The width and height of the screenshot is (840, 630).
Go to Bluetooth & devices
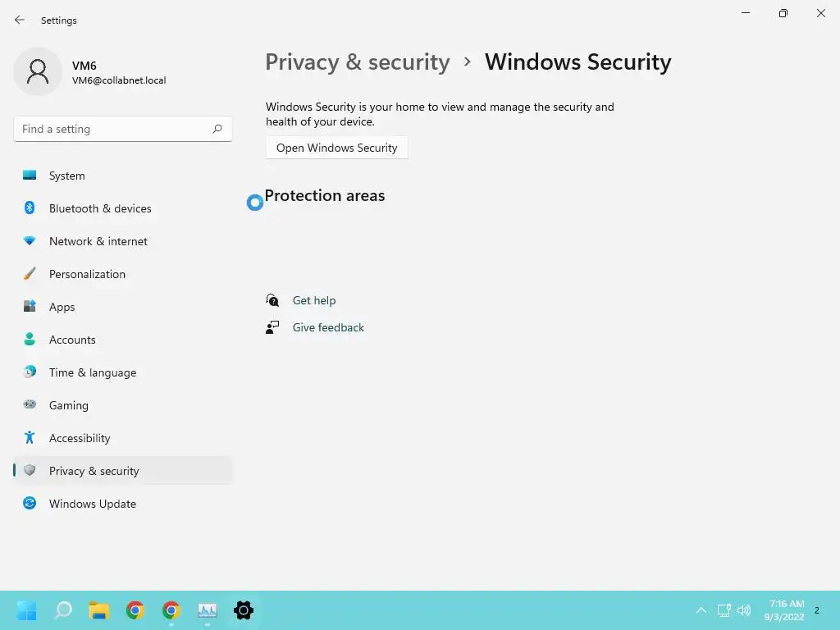click(123, 208)
